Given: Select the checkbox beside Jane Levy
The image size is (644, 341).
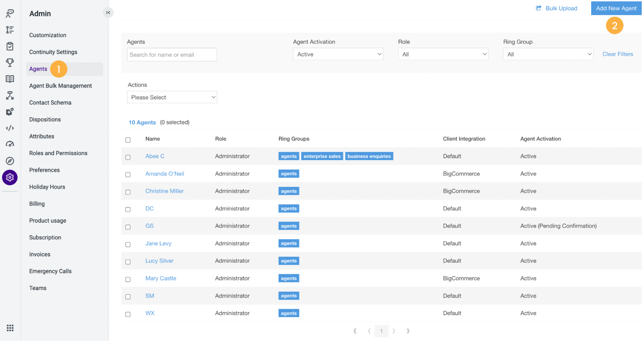Looking at the screenshot, I should click(128, 245).
